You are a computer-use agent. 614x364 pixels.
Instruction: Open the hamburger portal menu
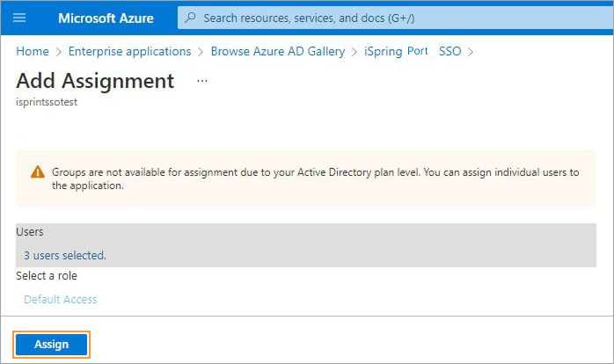(x=19, y=18)
